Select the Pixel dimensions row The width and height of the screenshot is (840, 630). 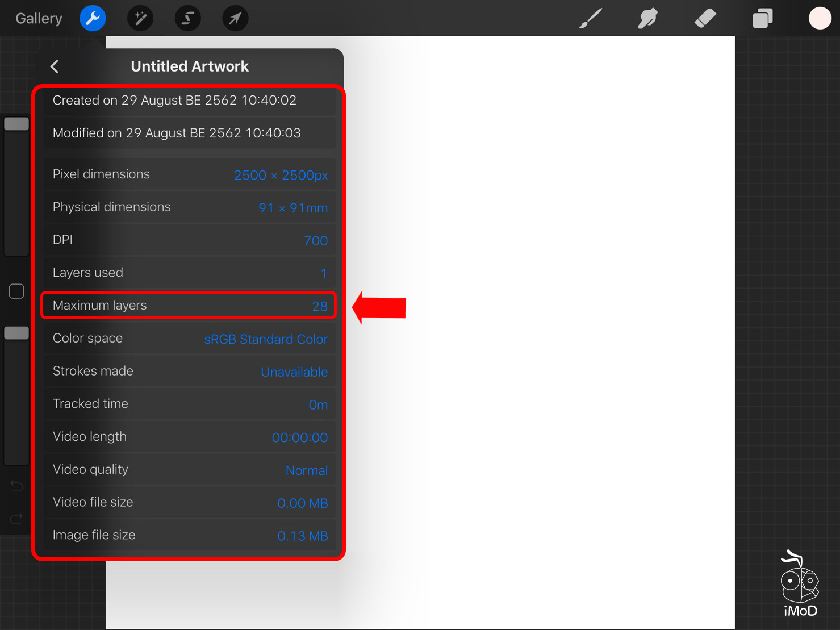click(x=190, y=174)
